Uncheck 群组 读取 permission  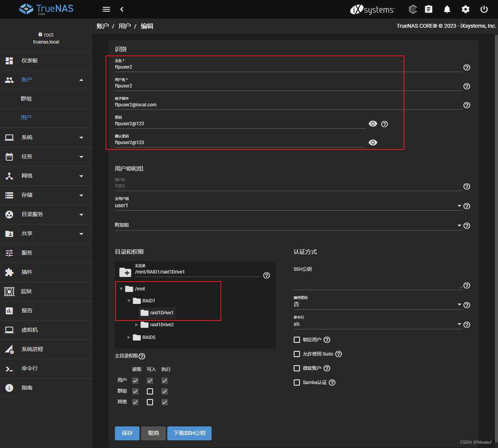tap(135, 391)
